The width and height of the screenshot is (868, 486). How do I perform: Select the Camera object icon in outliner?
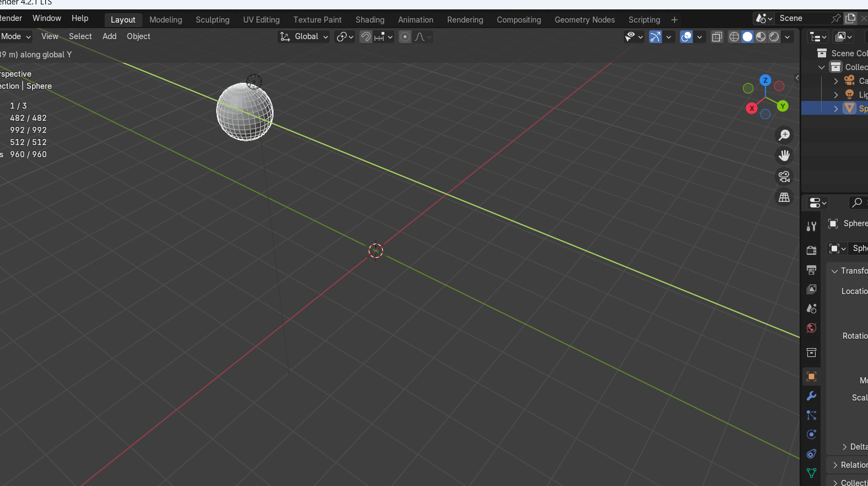(x=850, y=81)
